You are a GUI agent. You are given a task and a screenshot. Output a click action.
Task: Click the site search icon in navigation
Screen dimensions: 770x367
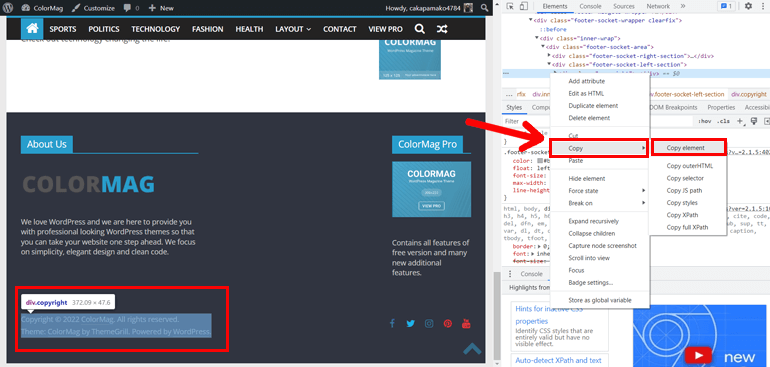click(x=419, y=29)
